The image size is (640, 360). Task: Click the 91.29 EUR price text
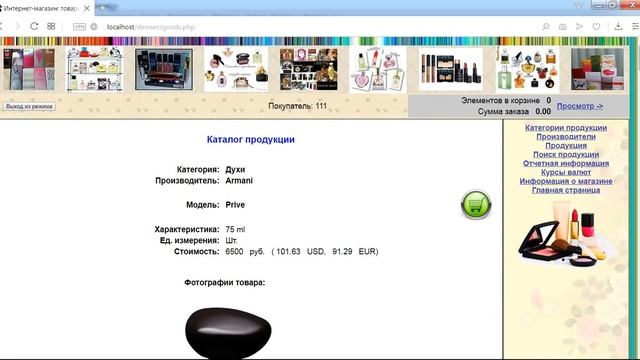(x=353, y=251)
